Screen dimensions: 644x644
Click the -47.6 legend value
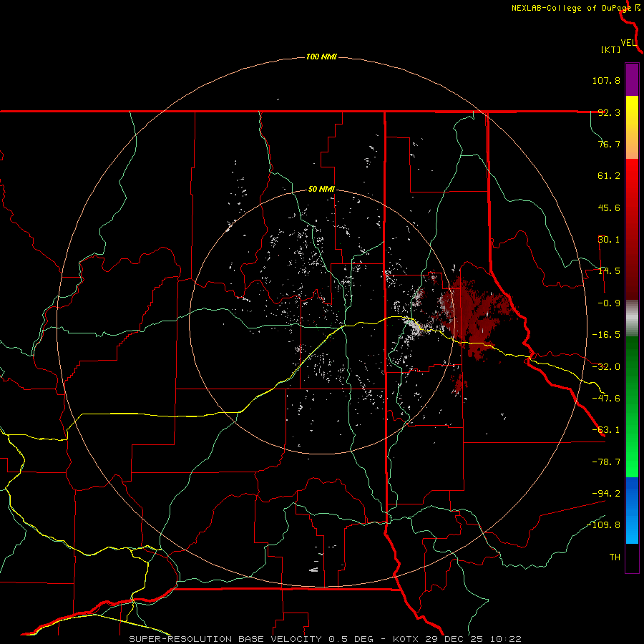[x=606, y=399]
